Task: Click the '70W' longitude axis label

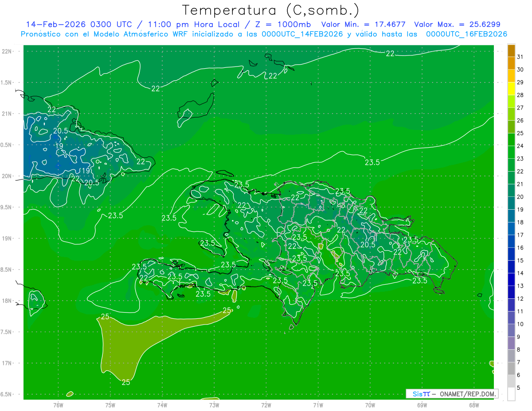Action: tap(370, 405)
